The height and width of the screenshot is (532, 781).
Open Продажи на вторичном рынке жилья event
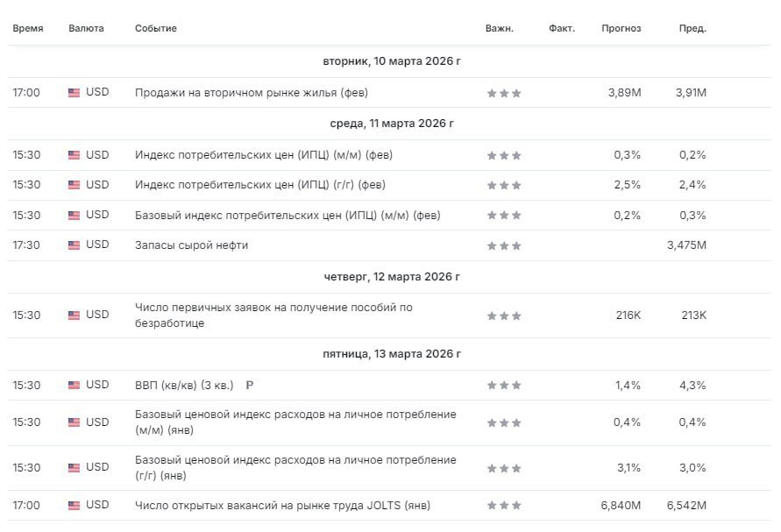click(251, 93)
